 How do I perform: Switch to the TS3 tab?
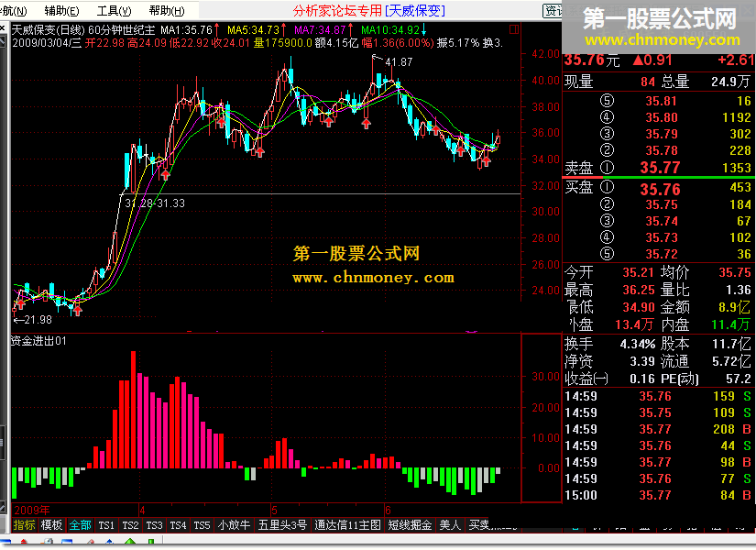click(154, 525)
